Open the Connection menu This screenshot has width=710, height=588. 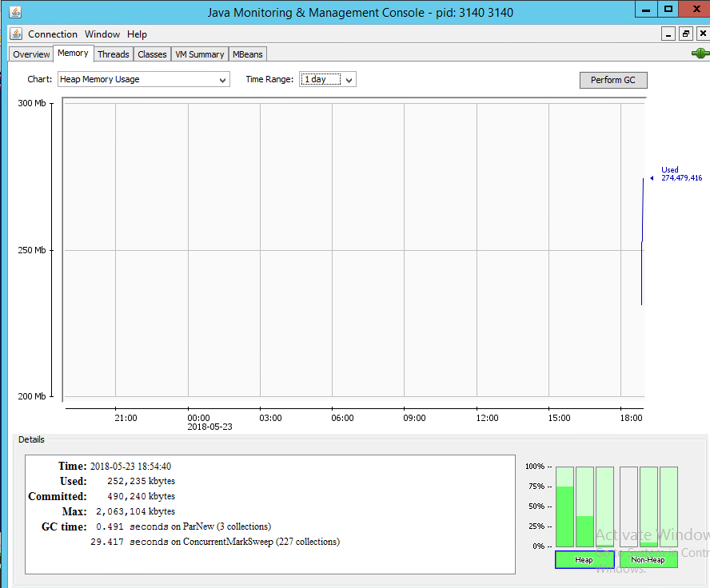tap(53, 34)
